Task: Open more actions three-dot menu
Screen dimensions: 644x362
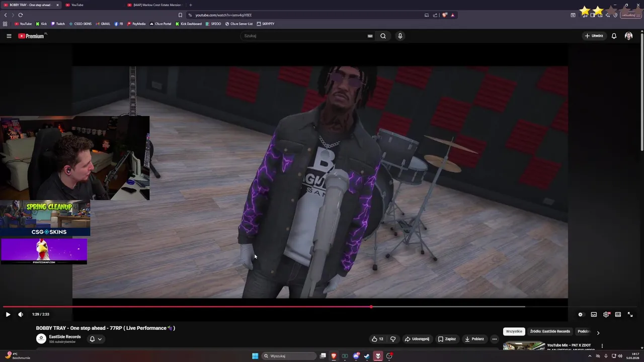Action: (495, 339)
